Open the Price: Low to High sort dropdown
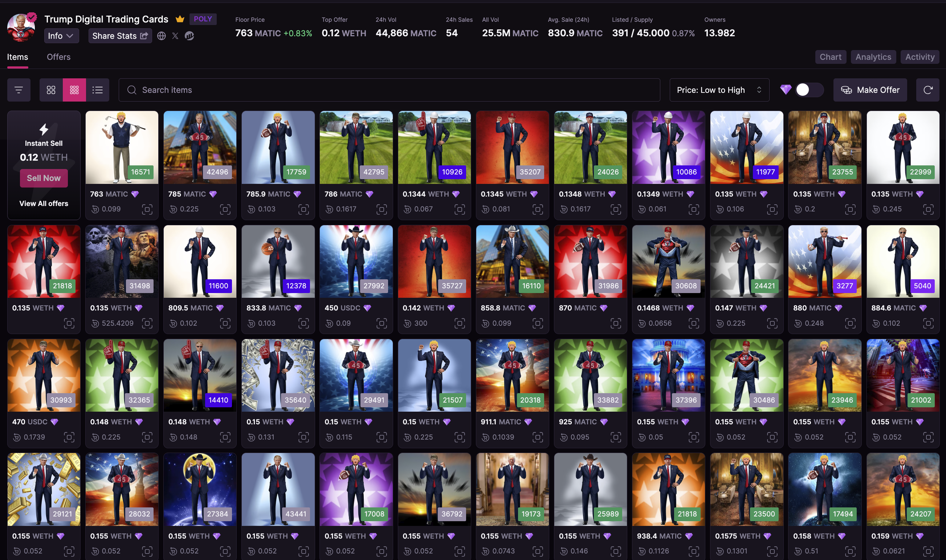Viewport: 946px width, 560px height. (x=719, y=90)
